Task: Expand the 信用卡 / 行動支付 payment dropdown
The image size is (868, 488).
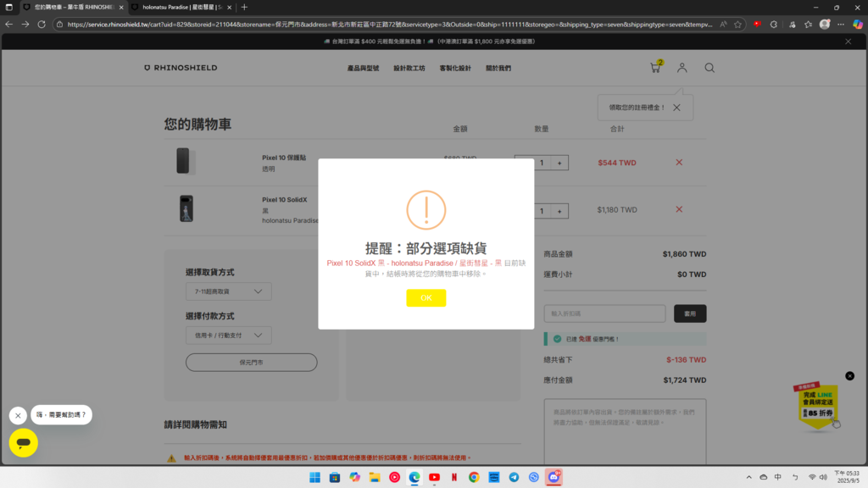Action: 229,335
